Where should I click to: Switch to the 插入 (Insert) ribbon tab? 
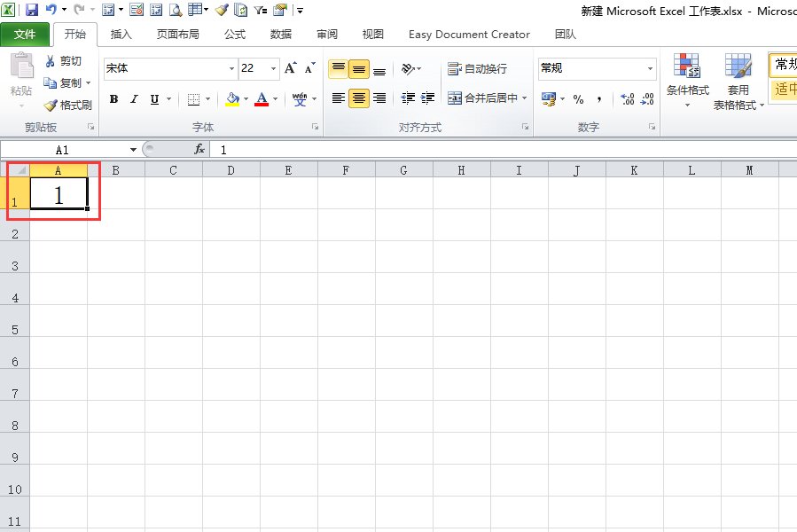tap(121, 35)
